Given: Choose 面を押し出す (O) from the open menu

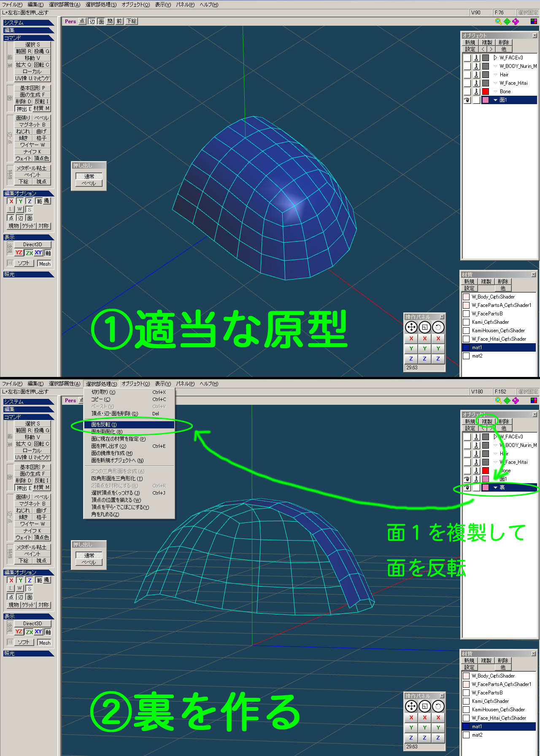Looking at the screenshot, I should [x=129, y=446].
